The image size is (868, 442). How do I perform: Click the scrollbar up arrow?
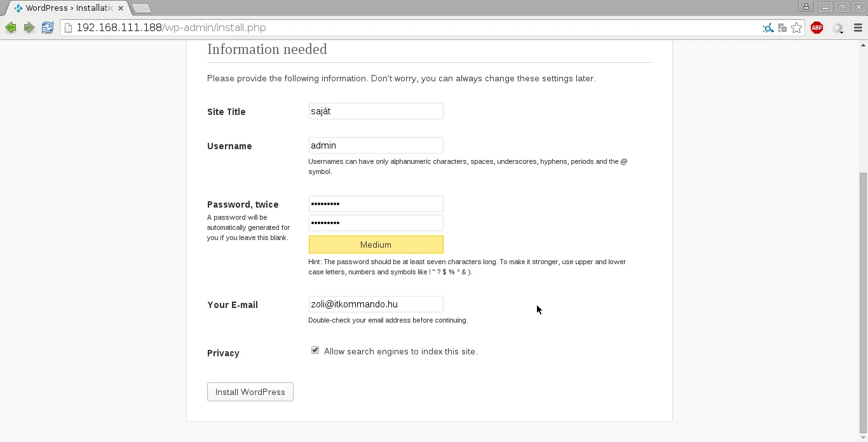click(x=863, y=45)
